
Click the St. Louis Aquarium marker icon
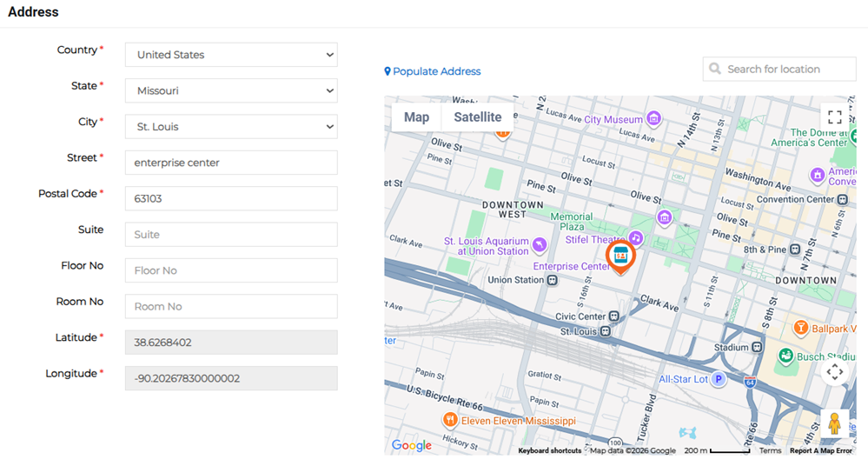(x=540, y=244)
